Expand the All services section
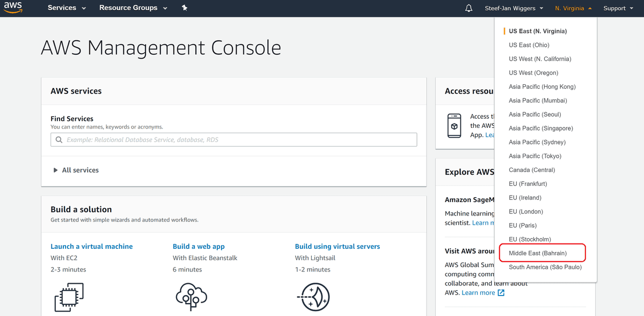Image resolution: width=644 pixels, height=316 pixels. coord(76,170)
